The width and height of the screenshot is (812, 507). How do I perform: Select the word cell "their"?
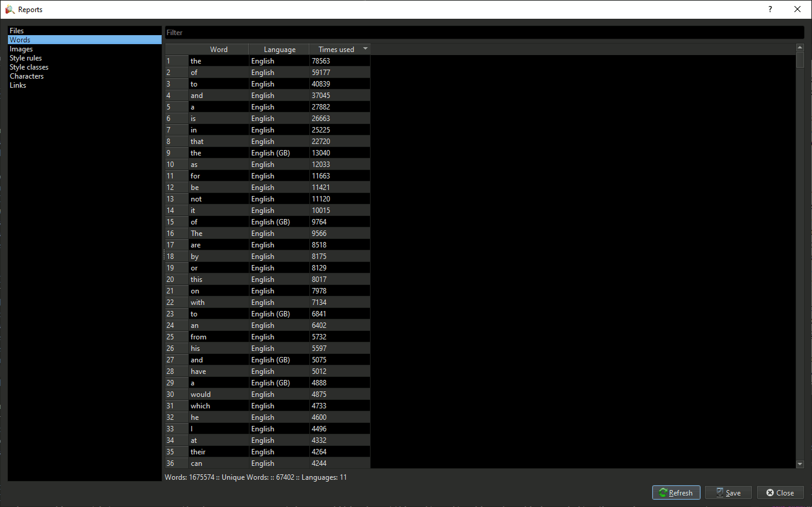point(219,452)
